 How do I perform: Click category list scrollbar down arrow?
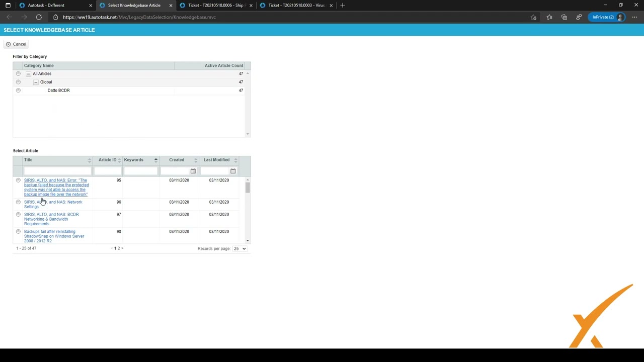[x=248, y=134]
